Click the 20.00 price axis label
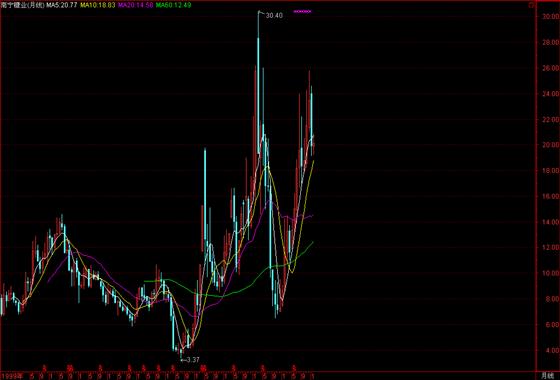The height and width of the screenshot is (380, 560). [550, 145]
